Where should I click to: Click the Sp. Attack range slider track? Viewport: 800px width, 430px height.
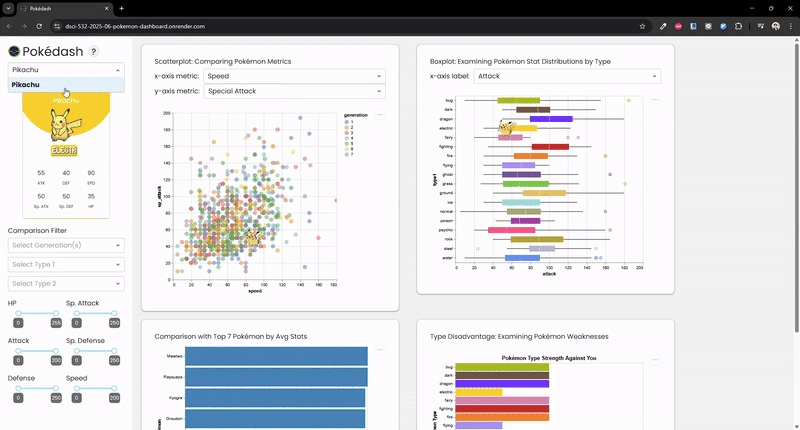click(93, 313)
